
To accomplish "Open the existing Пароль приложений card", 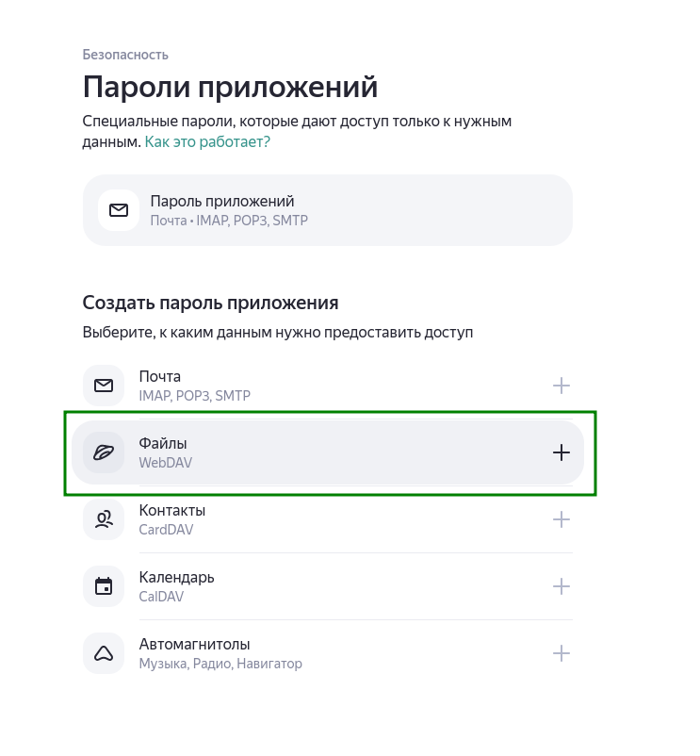I will [327, 210].
